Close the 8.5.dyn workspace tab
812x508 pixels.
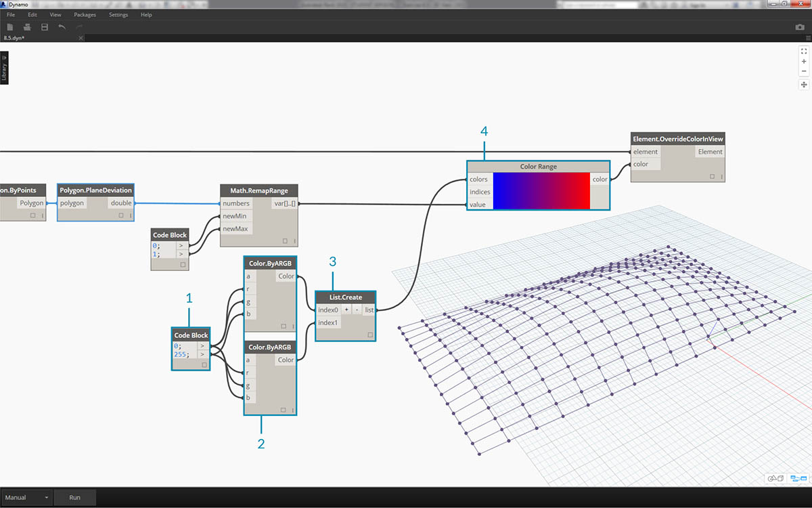[81, 38]
